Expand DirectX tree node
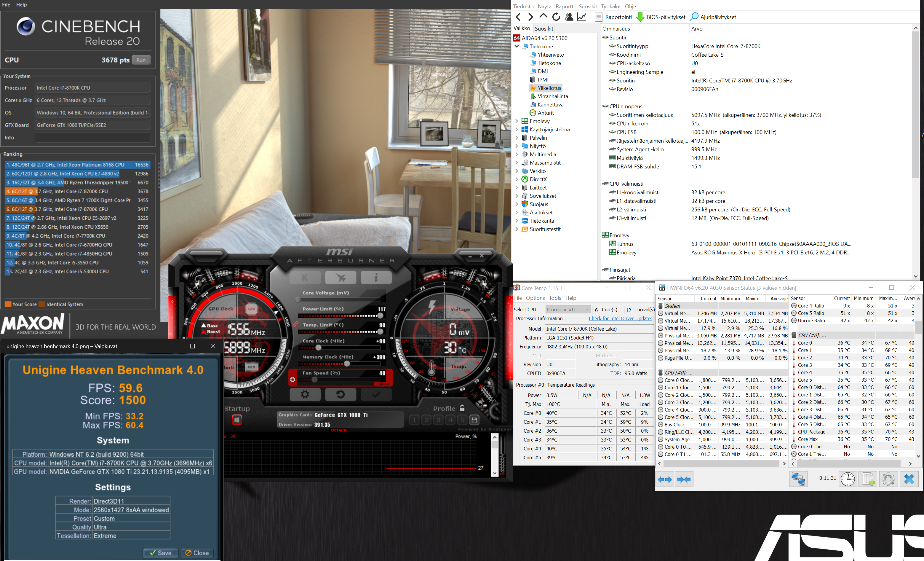Screen dimensions: 924x561 click(x=517, y=179)
